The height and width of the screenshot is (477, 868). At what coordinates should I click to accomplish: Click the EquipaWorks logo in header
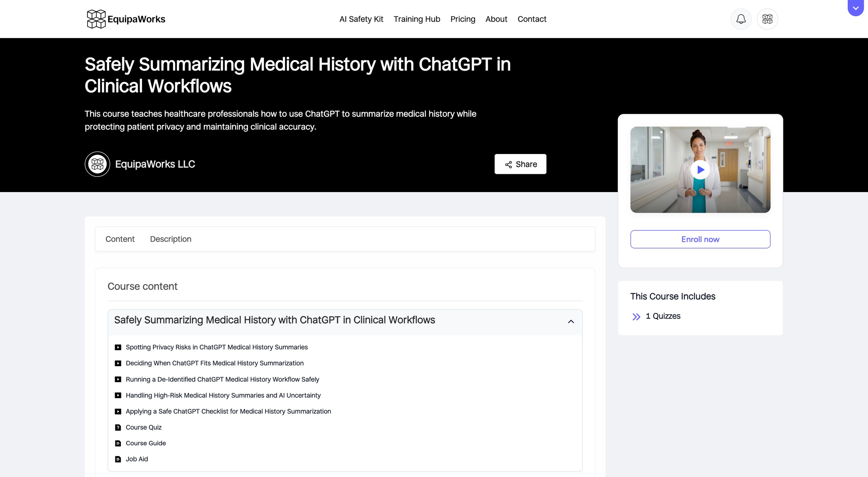pyautogui.click(x=126, y=19)
